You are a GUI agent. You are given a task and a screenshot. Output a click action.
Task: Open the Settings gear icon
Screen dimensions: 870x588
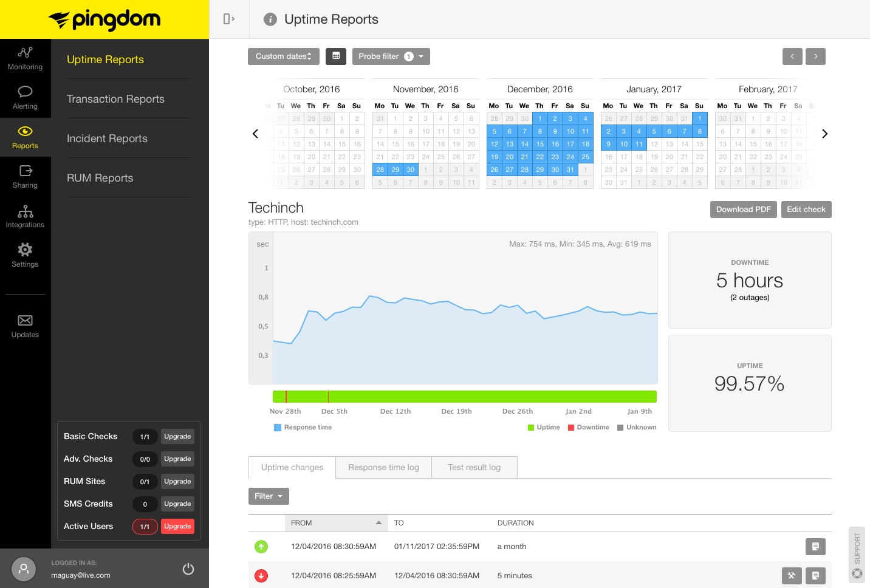pos(25,250)
